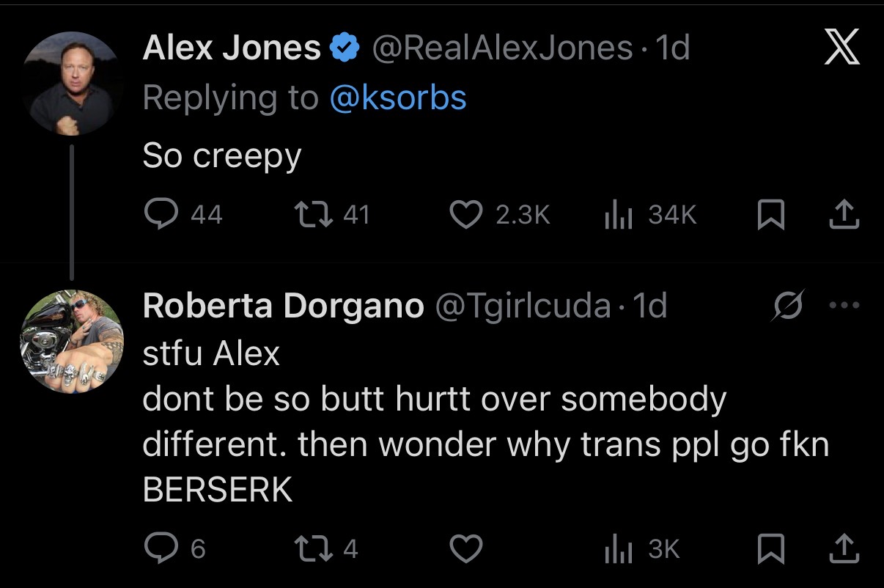Share Roberta Dorgano's tweet

point(844,548)
